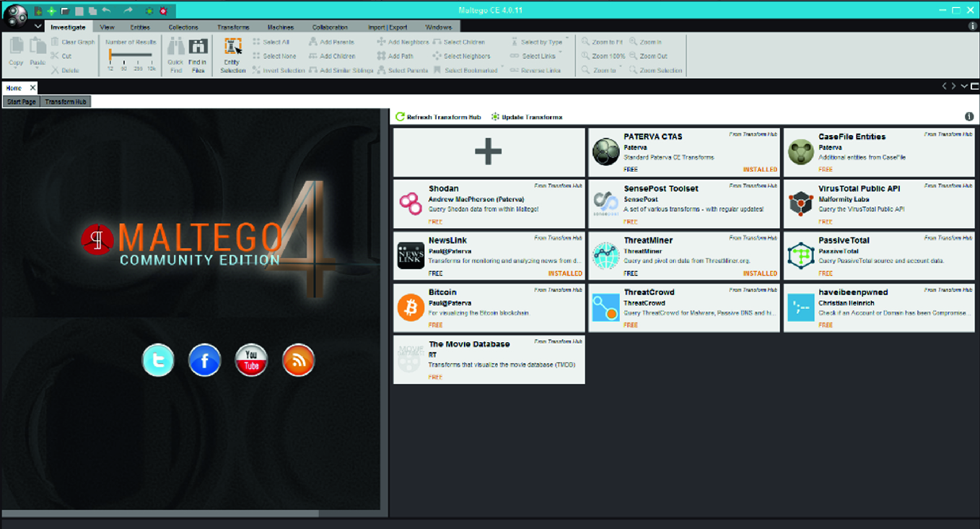
Task: Open the Twitter icon on Start Page
Action: (x=158, y=360)
